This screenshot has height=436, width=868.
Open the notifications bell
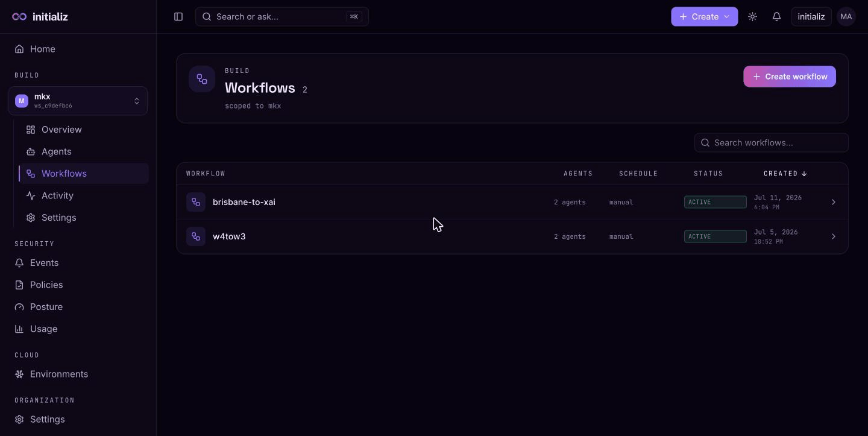(x=776, y=17)
